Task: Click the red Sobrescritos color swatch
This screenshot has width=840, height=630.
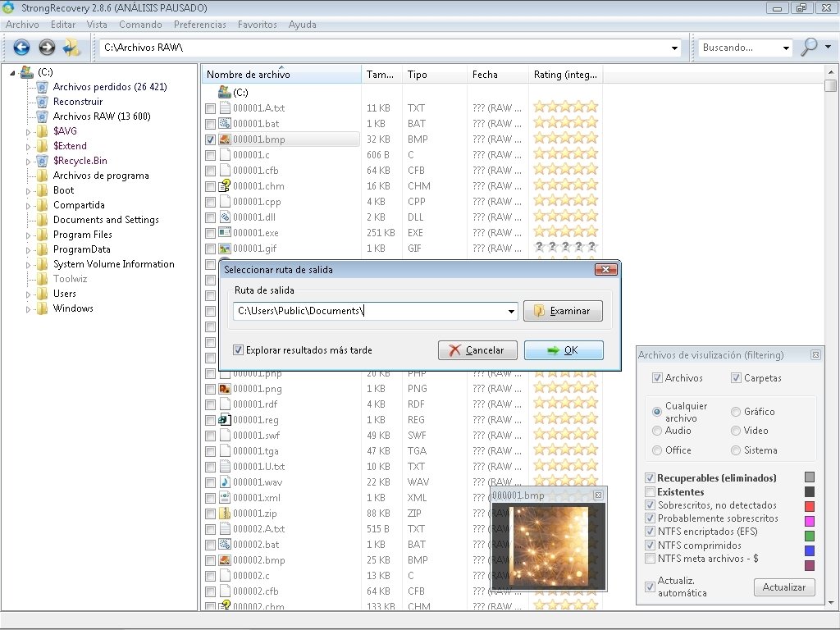Action: (x=810, y=506)
